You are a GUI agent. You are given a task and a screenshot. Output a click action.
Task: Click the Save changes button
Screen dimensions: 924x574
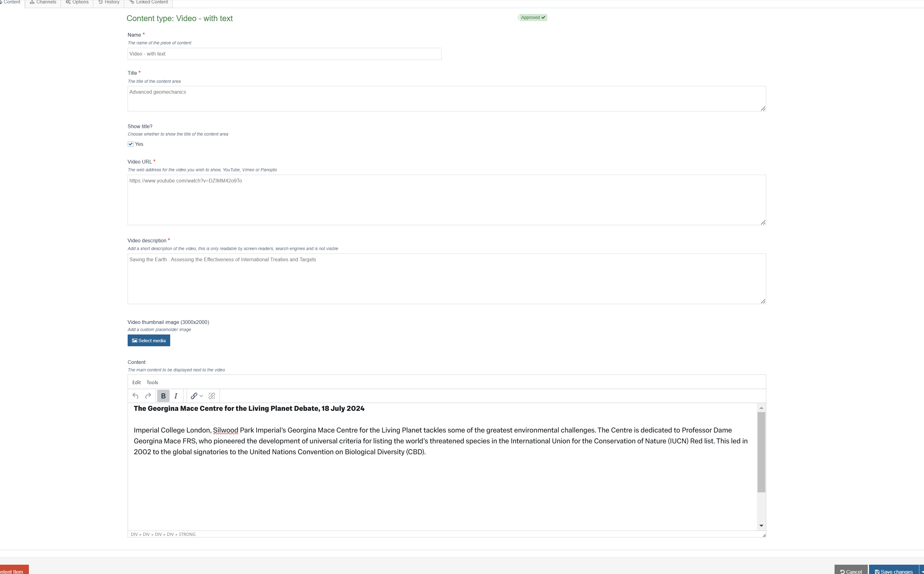coord(894,571)
